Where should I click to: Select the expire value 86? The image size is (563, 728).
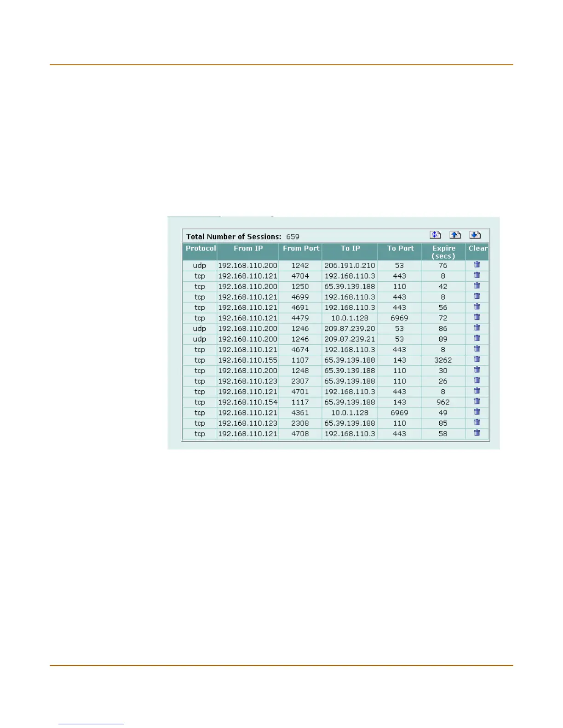click(443, 329)
